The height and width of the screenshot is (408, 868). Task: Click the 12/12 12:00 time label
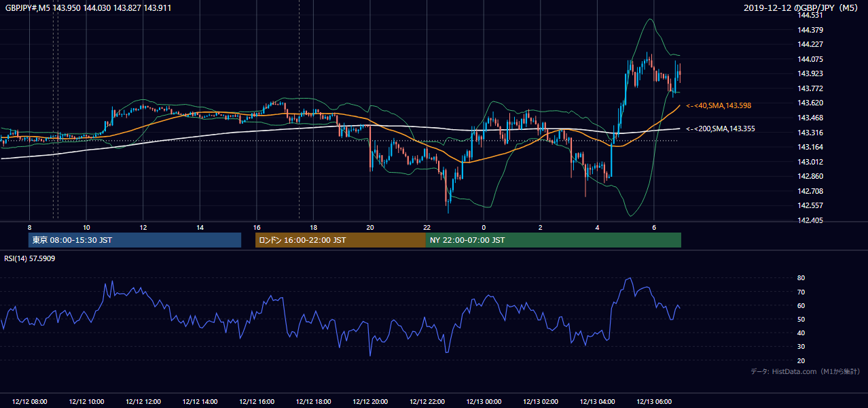point(143,402)
